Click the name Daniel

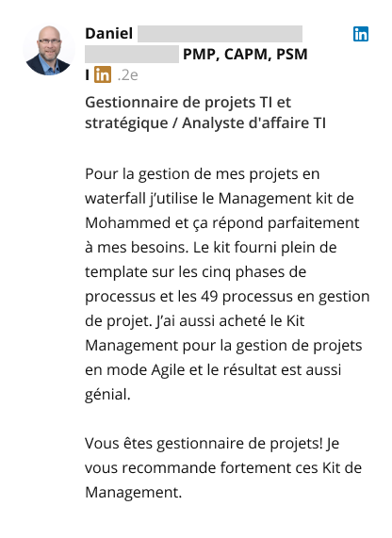tap(108, 34)
